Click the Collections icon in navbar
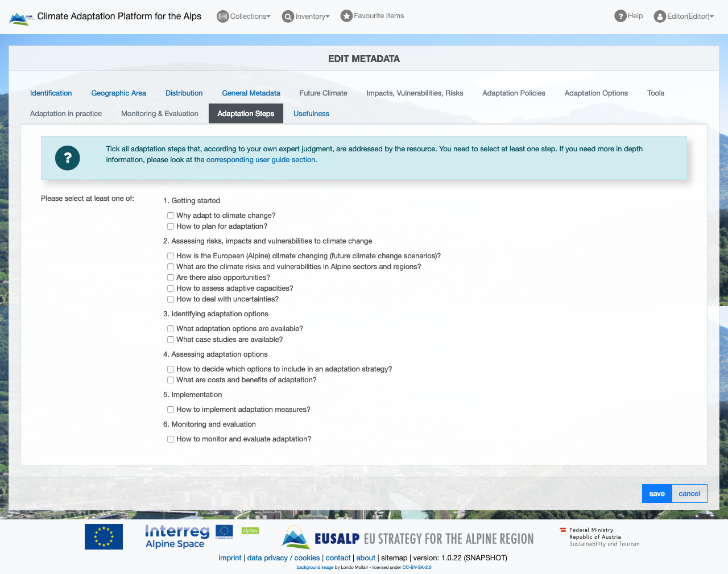Viewport: 728px width, 574px height. tap(223, 16)
